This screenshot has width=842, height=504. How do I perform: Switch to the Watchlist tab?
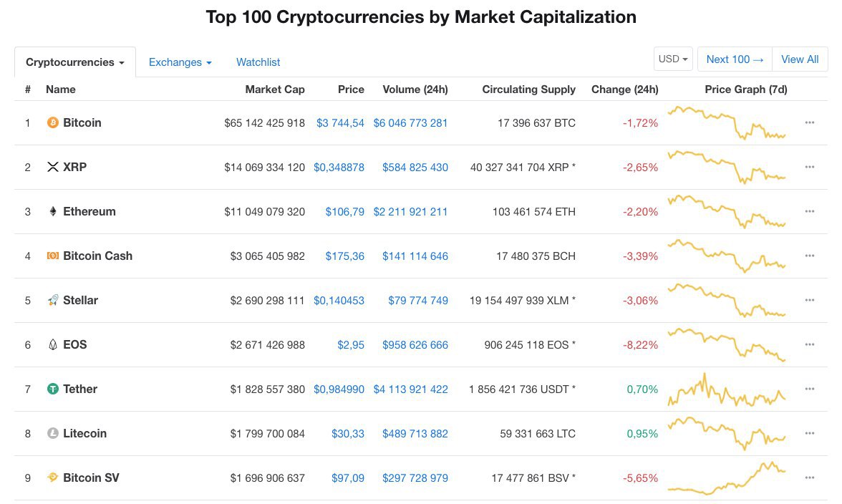point(258,62)
